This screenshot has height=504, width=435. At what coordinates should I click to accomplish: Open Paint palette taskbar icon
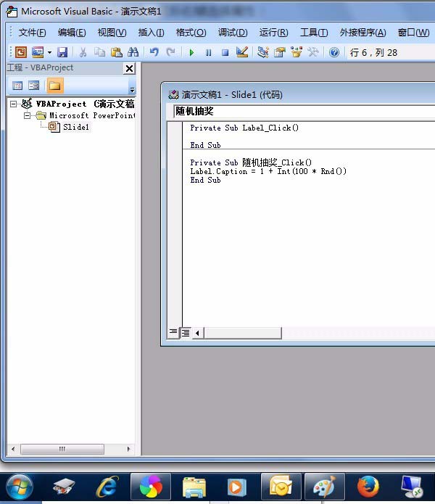click(325, 487)
